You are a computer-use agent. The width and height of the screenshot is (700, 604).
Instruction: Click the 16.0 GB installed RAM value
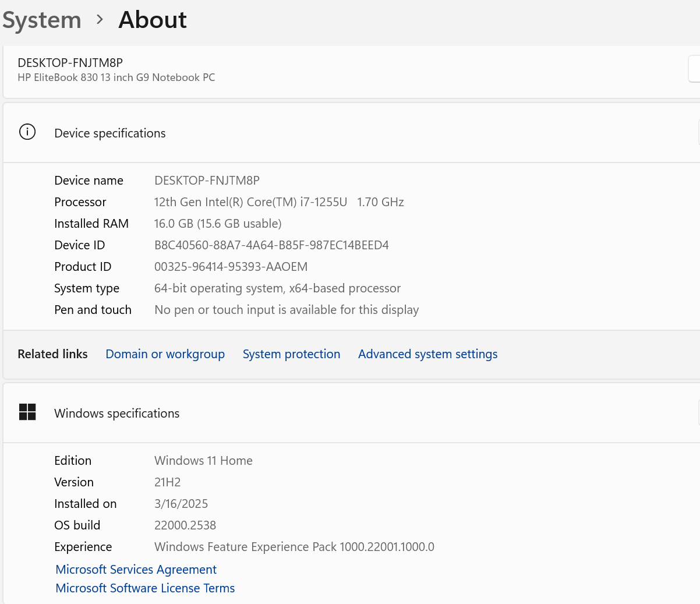tap(218, 224)
